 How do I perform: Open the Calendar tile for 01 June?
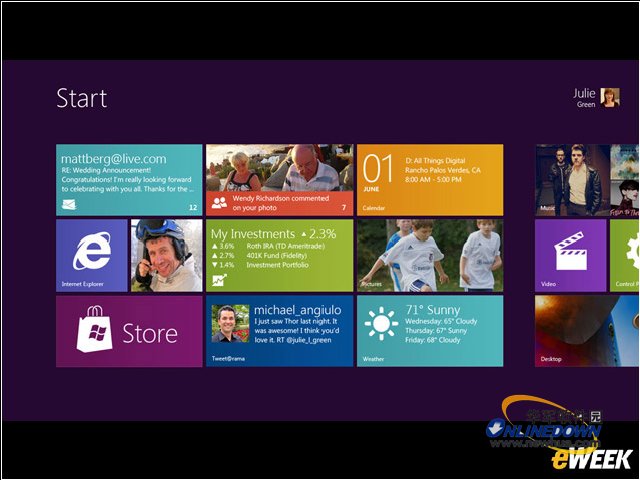coord(430,180)
